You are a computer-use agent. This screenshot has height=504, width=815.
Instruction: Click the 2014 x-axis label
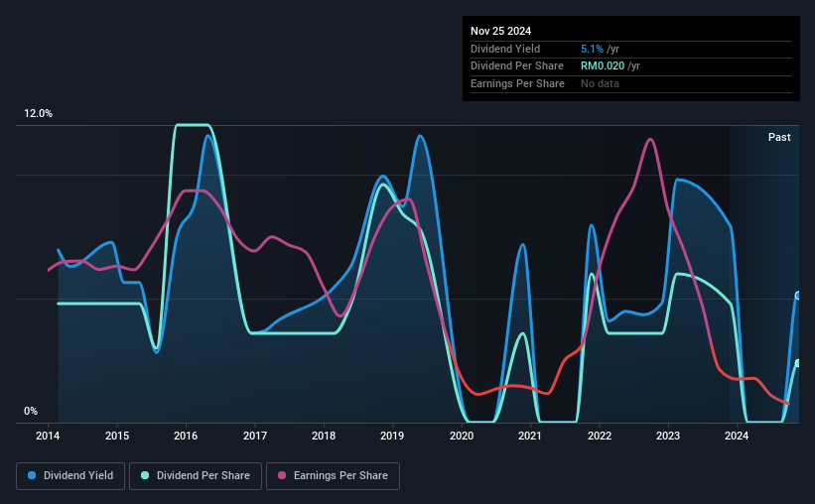(48, 436)
